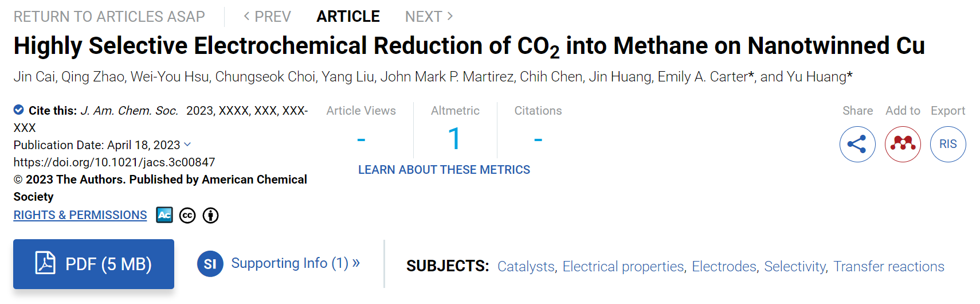Viewport: 980px width, 304px height.
Task: View the Altmetric score of 1
Action: click(x=454, y=139)
